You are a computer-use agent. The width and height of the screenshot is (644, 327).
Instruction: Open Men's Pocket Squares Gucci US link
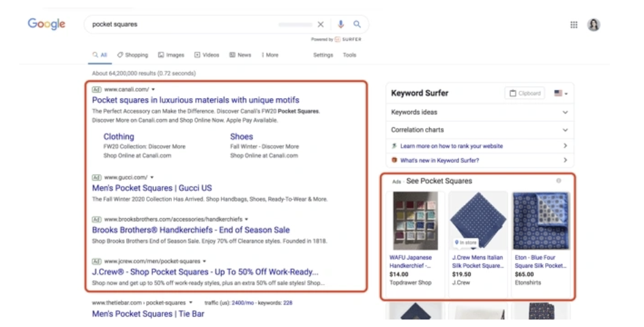pyautogui.click(x=152, y=188)
